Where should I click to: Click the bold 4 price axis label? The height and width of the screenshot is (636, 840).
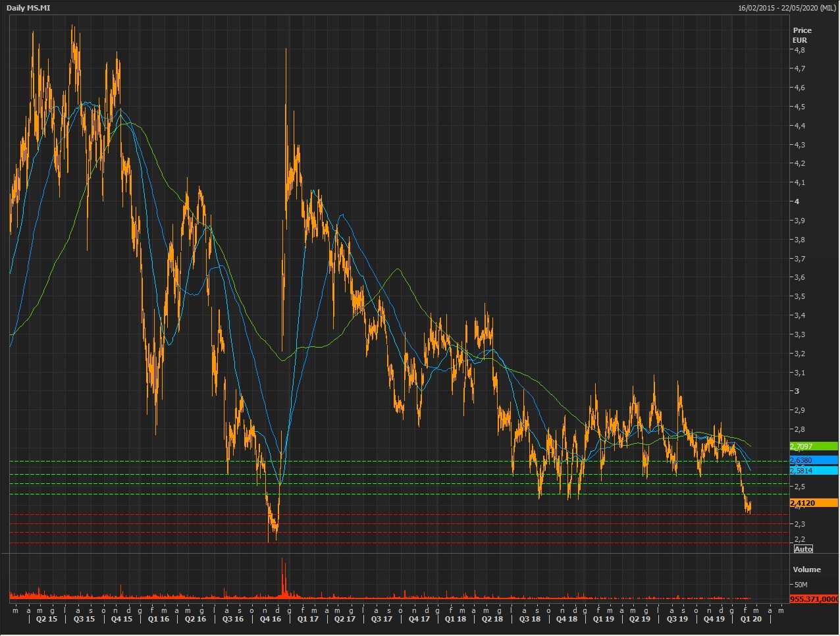pyautogui.click(x=797, y=201)
